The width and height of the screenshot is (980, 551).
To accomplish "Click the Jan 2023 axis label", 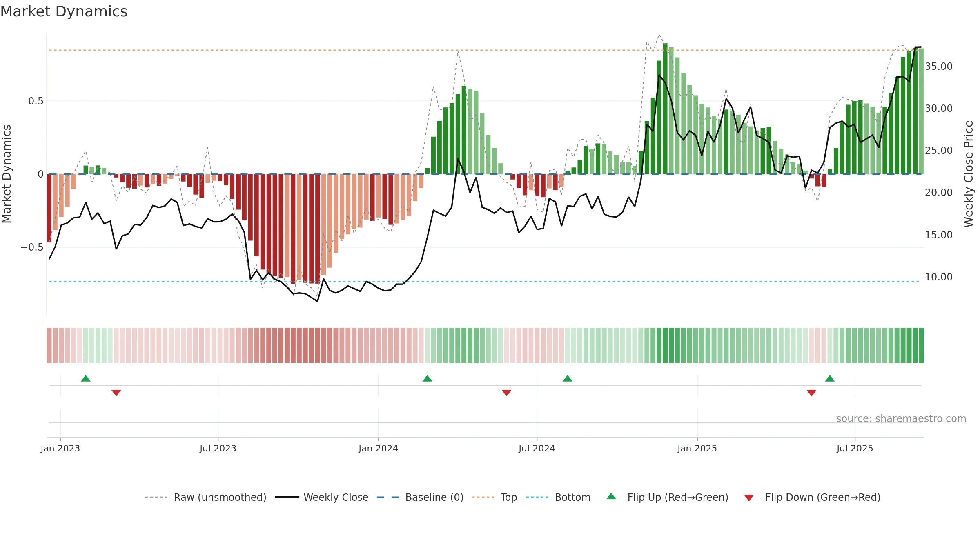I will click(60, 448).
